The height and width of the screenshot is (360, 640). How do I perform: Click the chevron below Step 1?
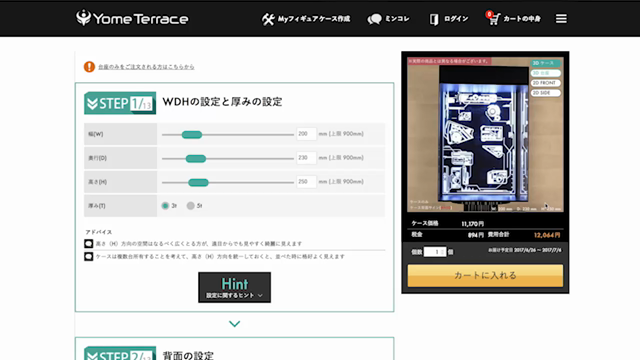[234, 324]
